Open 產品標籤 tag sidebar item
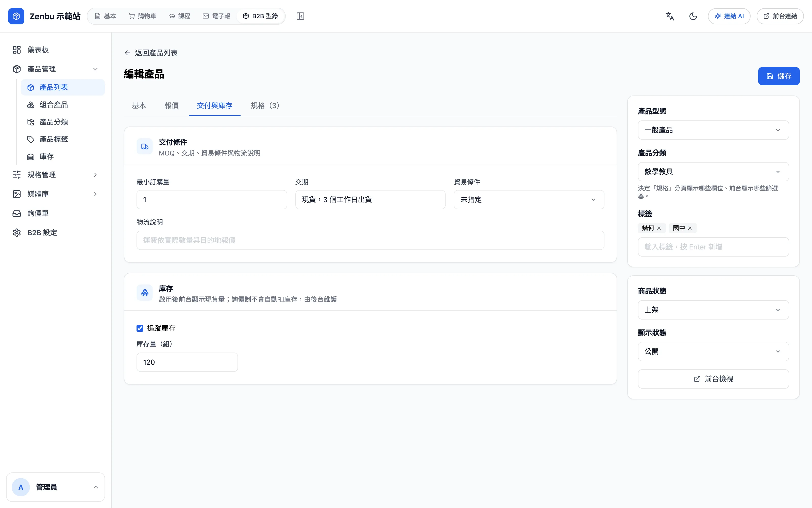This screenshot has width=812, height=508. [63, 139]
